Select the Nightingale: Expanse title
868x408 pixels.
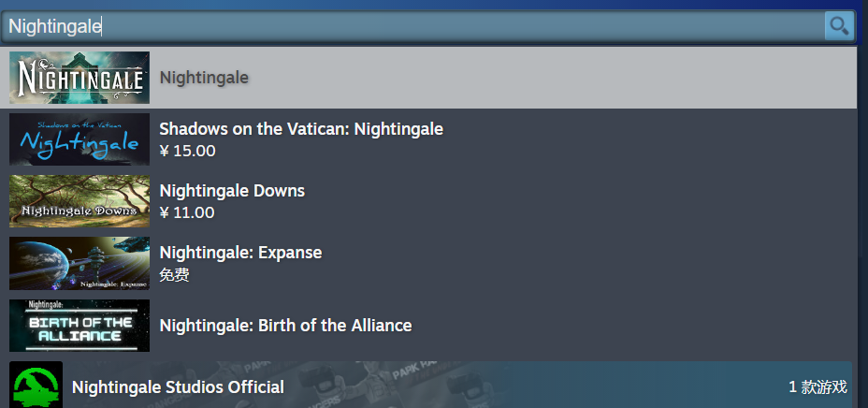tap(240, 253)
